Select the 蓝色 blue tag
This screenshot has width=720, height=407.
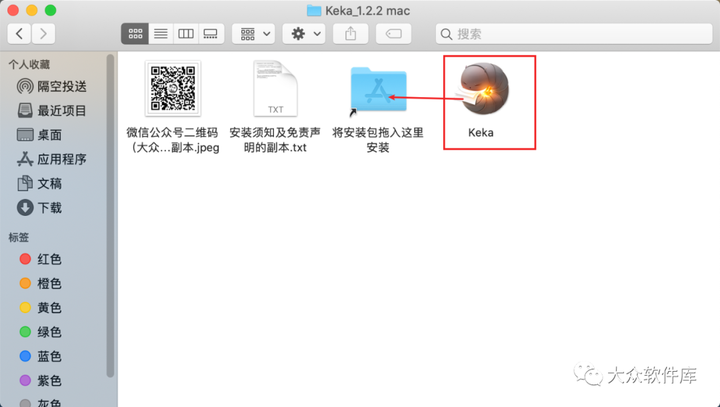click(40, 356)
